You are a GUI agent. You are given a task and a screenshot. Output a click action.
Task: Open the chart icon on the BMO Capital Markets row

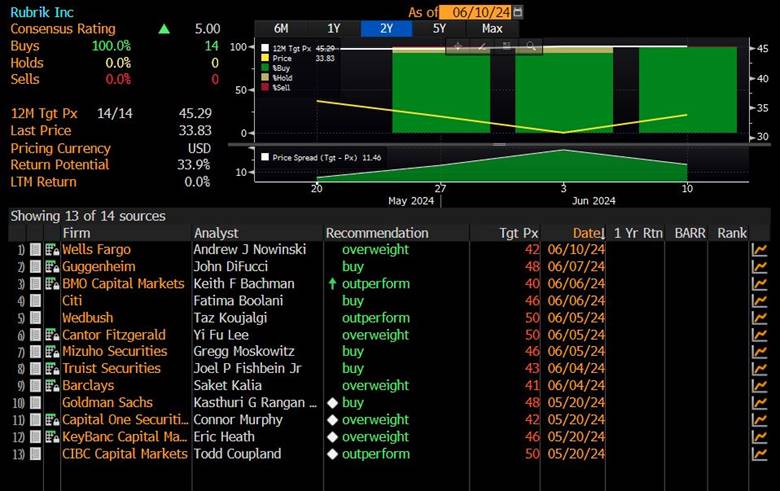click(759, 284)
